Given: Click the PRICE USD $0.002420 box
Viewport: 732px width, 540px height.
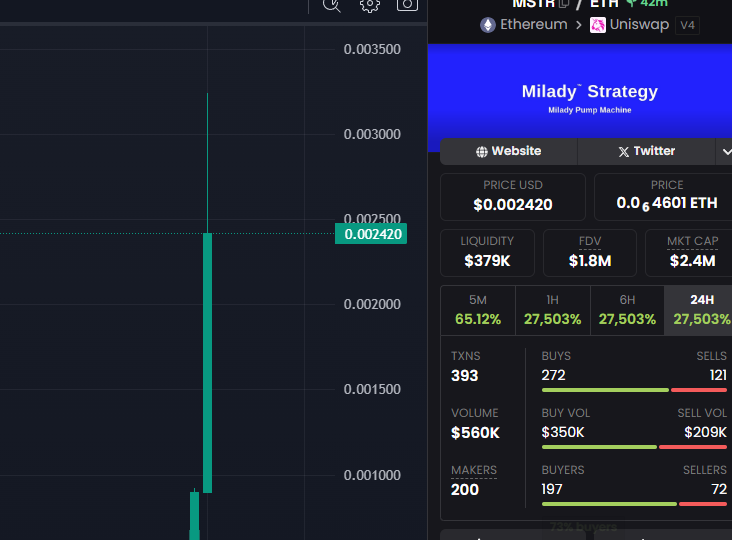Looking at the screenshot, I should point(513,197).
